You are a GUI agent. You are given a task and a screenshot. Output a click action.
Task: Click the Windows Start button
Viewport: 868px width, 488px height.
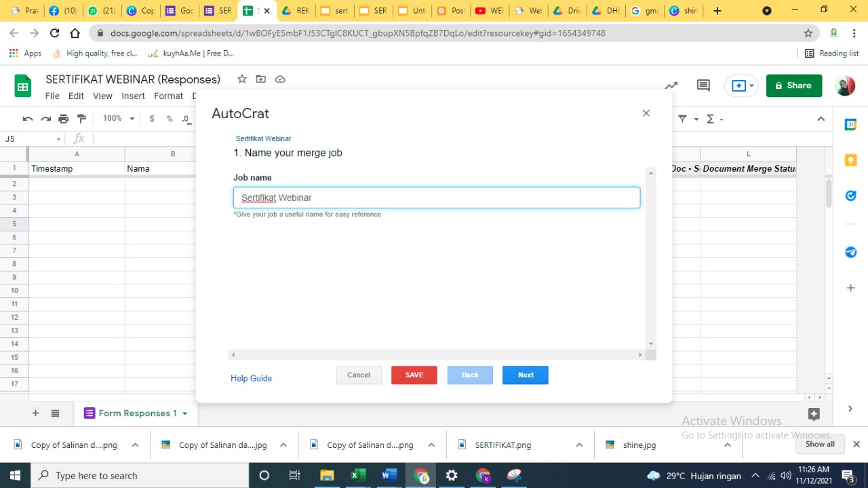tap(16, 475)
